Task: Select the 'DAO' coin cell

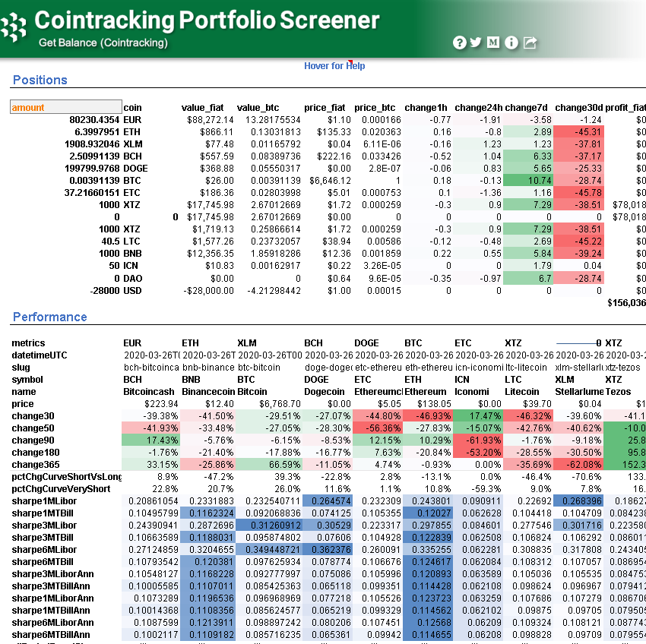Action: (x=133, y=279)
